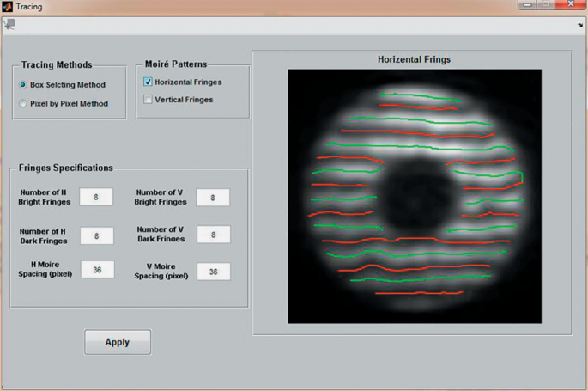Click the toolbar icon below the title
This screenshot has width=588, height=391.
pyautogui.click(x=9, y=25)
